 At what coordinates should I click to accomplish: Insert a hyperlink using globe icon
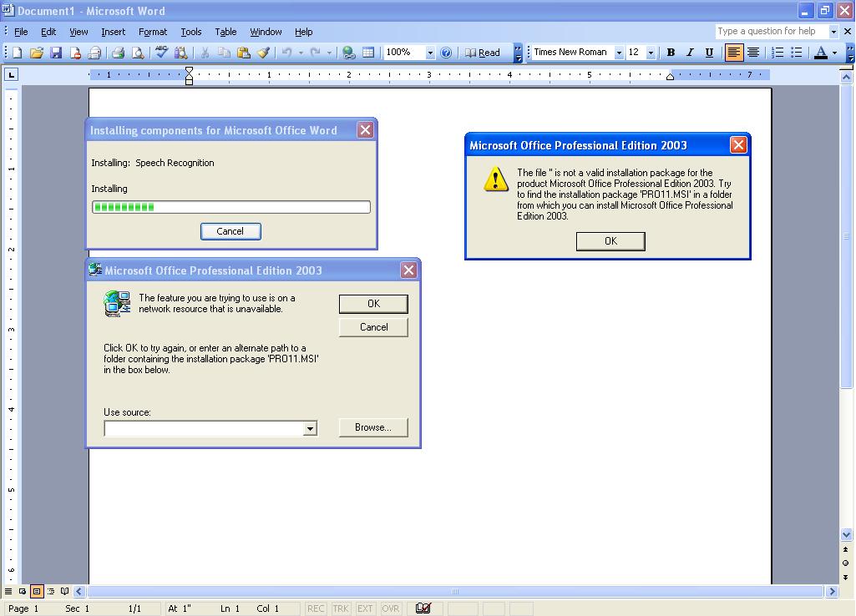pyautogui.click(x=348, y=53)
